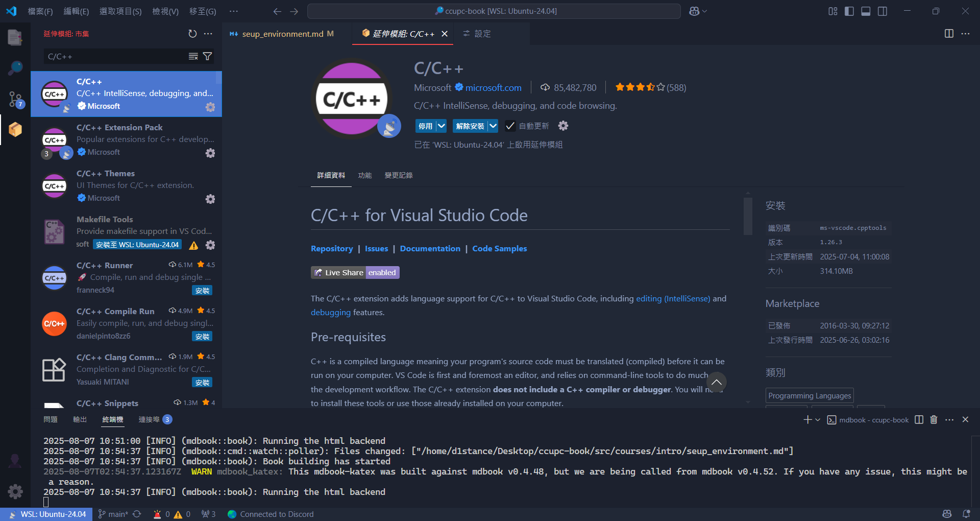The width and height of the screenshot is (980, 521).
Task: Open the Edit menu
Action: click(76, 11)
